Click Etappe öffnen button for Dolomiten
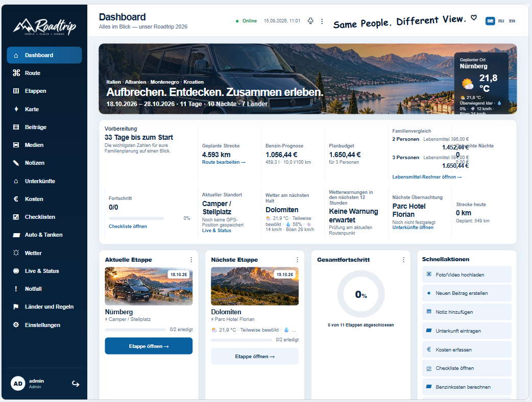The image size is (532, 402). [x=255, y=356]
